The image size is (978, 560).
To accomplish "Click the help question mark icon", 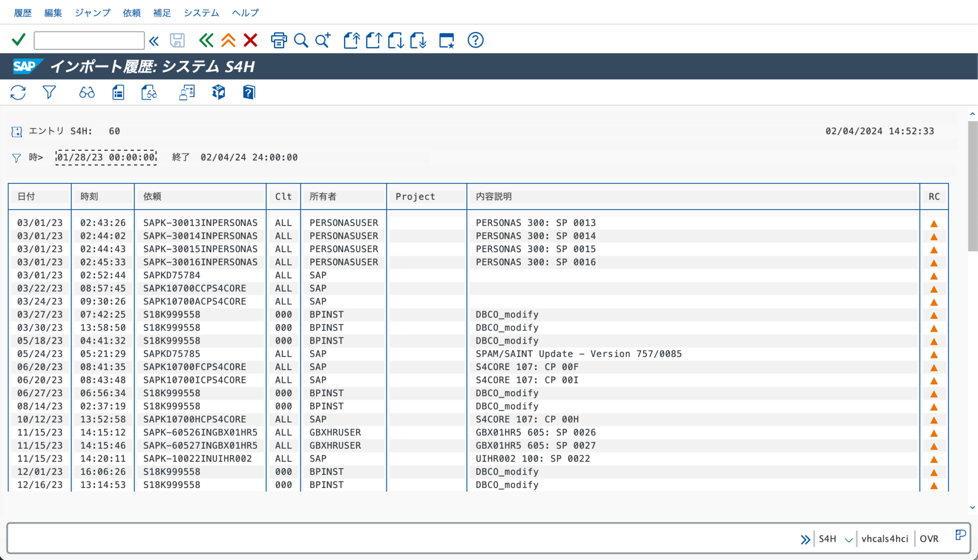I will coord(475,40).
